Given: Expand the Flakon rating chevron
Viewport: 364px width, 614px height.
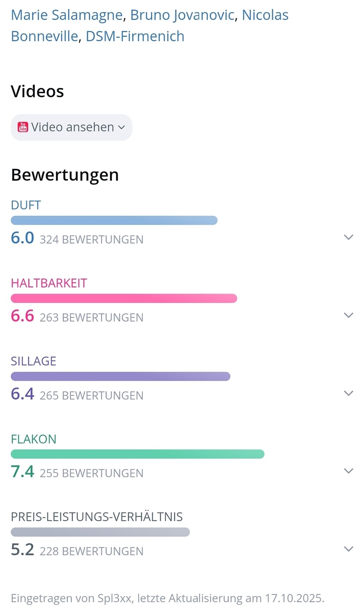Looking at the screenshot, I should click(x=348, y=471).
